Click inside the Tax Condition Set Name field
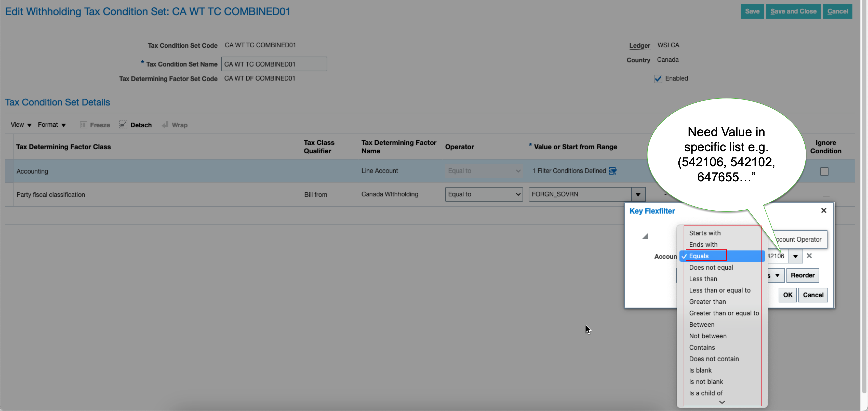Image resolution: width=868 pixels, height=411 pixels. (273, 64)
